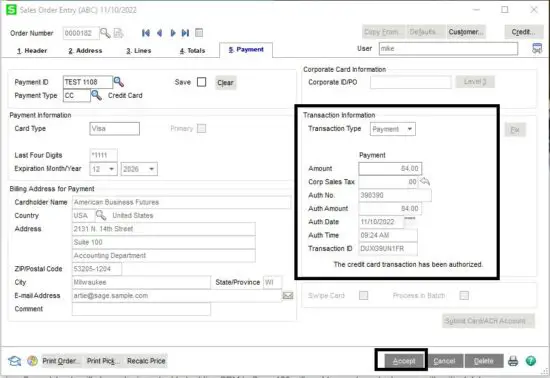Switch to the 2. Address tab
Viewport: 550px width, 378px height.
click(x=85, y=51)
